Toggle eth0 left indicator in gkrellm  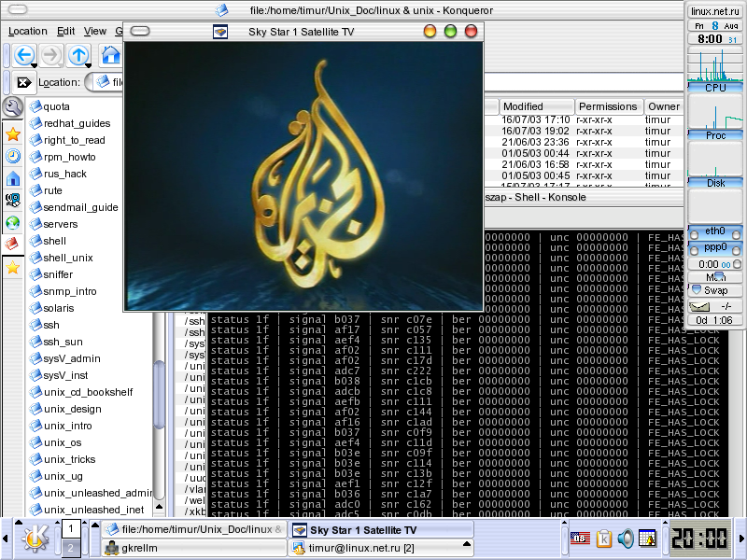tap(694, 235)
